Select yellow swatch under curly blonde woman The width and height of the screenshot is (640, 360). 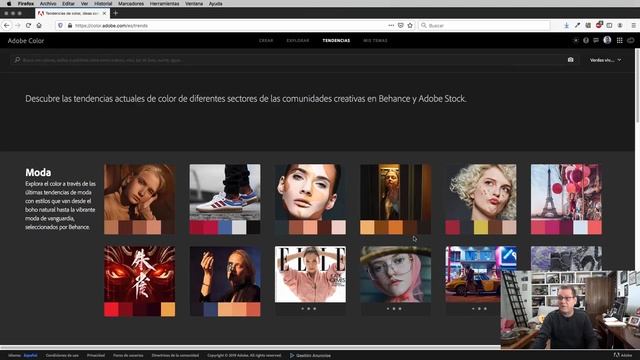click(481, 227)
